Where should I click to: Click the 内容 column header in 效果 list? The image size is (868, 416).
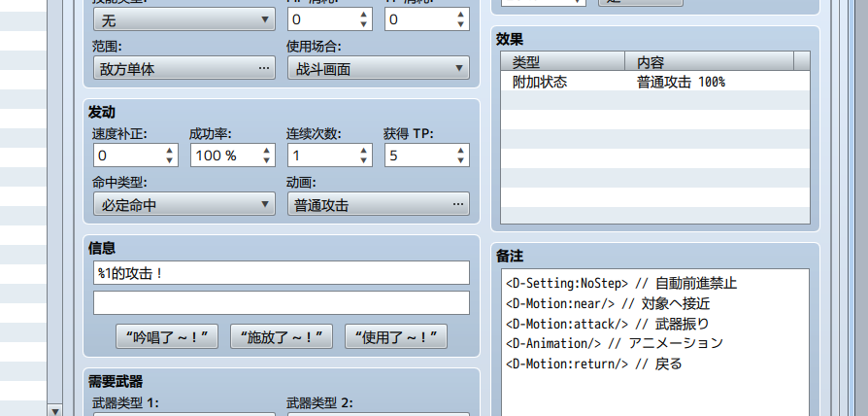(x=710, y=61)
